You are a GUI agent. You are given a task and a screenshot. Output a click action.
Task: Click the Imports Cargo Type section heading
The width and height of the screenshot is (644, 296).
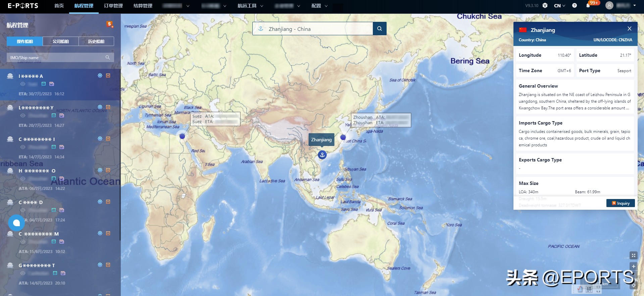(541, 123)
